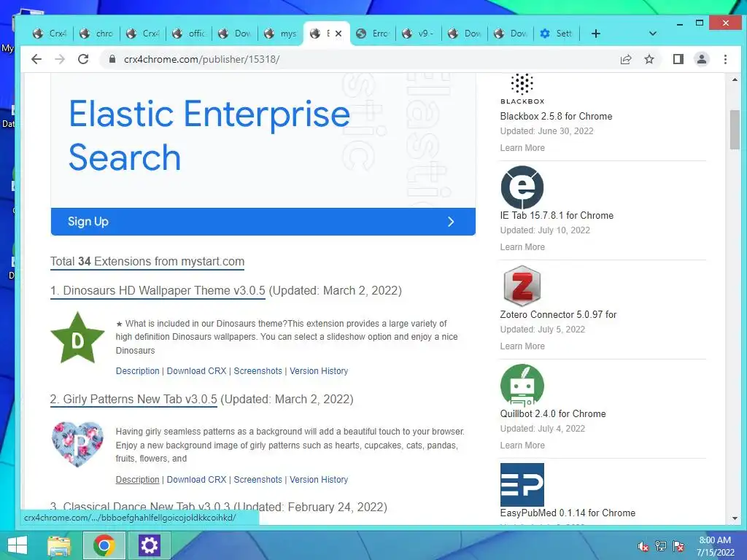Click the lock site info icon
Image resolution: width=747 pixels, height=560 pixels.
pyautogui.click(x=112, y=59)
